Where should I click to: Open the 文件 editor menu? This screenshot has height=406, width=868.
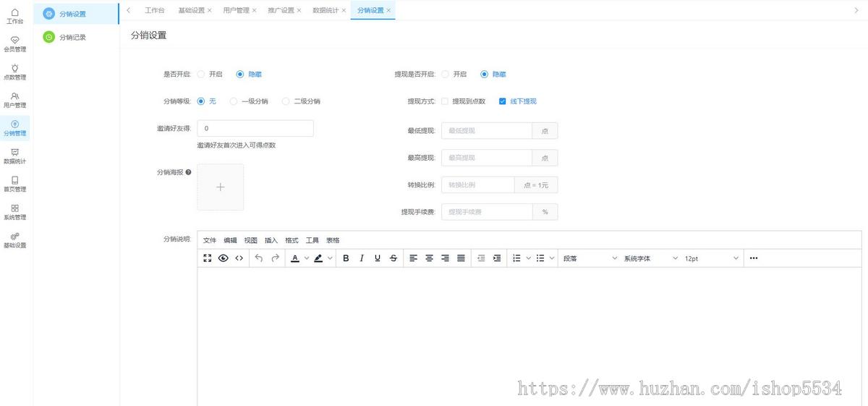click(x=210, y=240)
